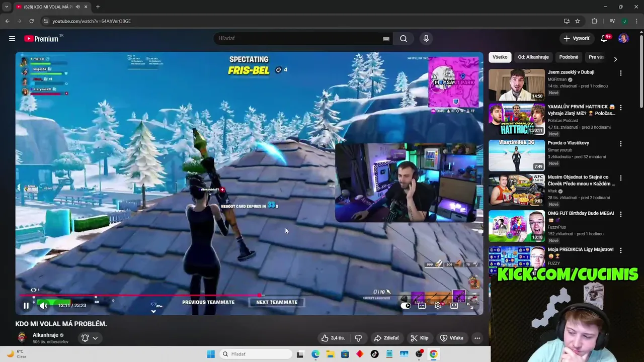Mute the video volume
This screenshot has width=644, height=362.
[x=44, y=305]
